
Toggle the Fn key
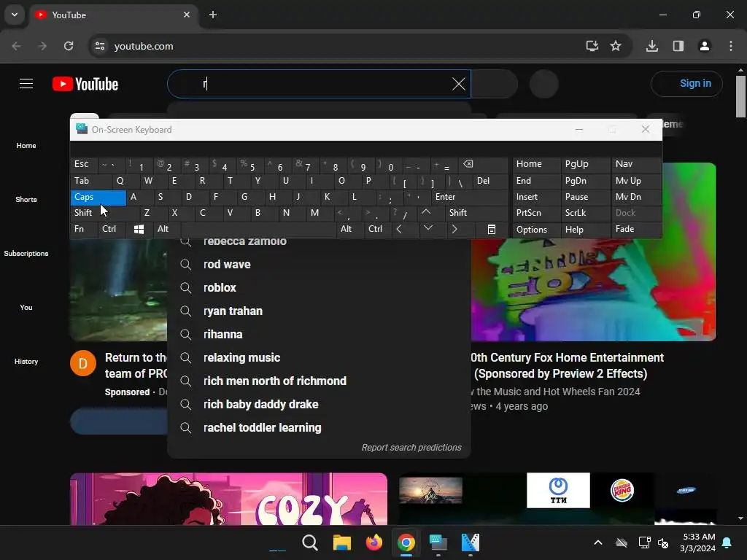pos(84,229)
